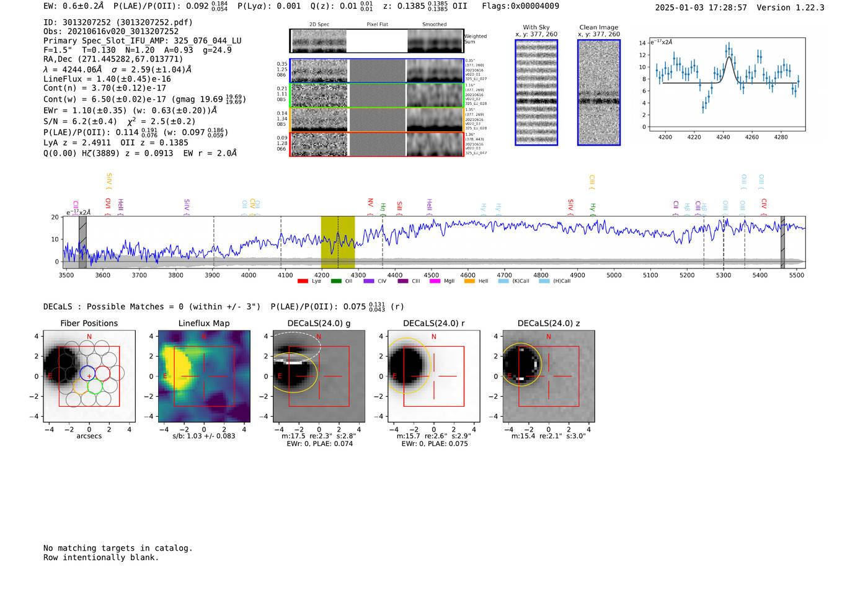Click the hatched gray band near 3550Å
Screen dimensions: 868x591
click(x=82, y=242)
